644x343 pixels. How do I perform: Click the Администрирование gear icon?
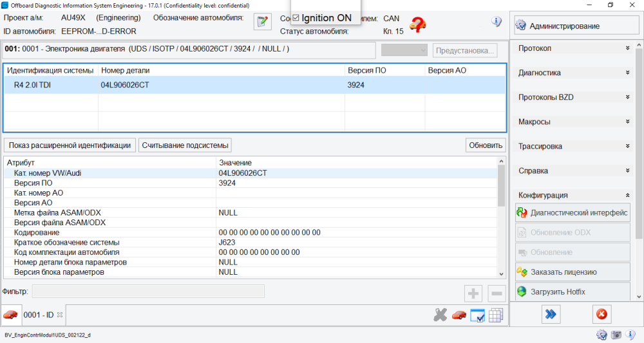point(521,26)
